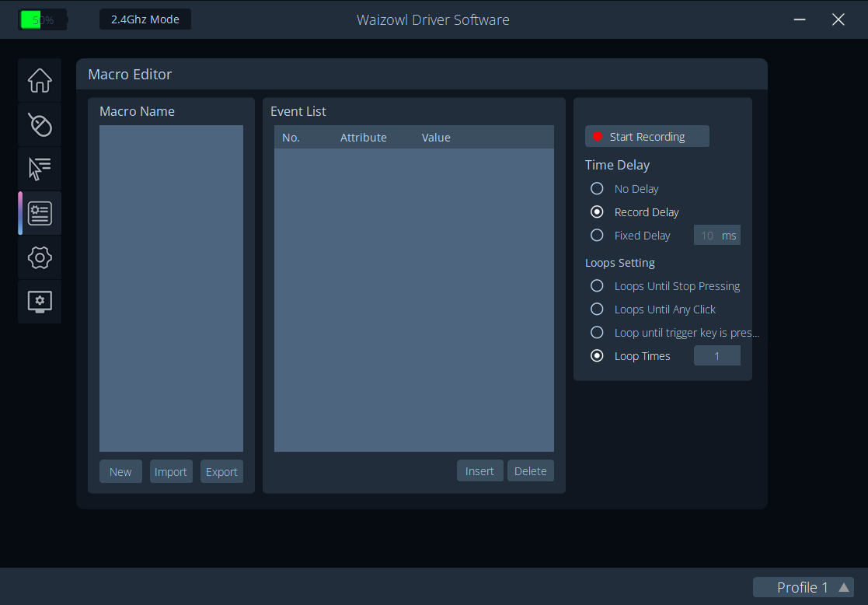Image resolution: width=868 pixels, height=605 pixels.
Task: Click the Profile 1 up arrow
Action: 844,587
